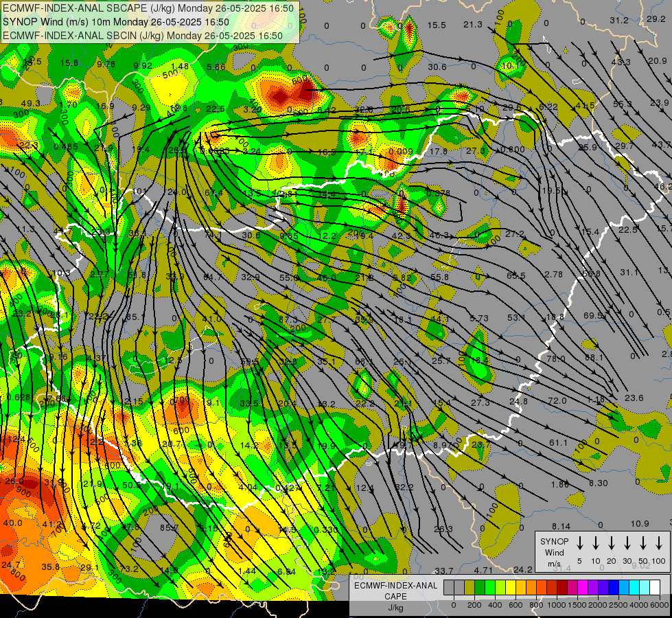Click the CAPE legend tick label 800
Screen dimensions: 672x618
[536, 605]
